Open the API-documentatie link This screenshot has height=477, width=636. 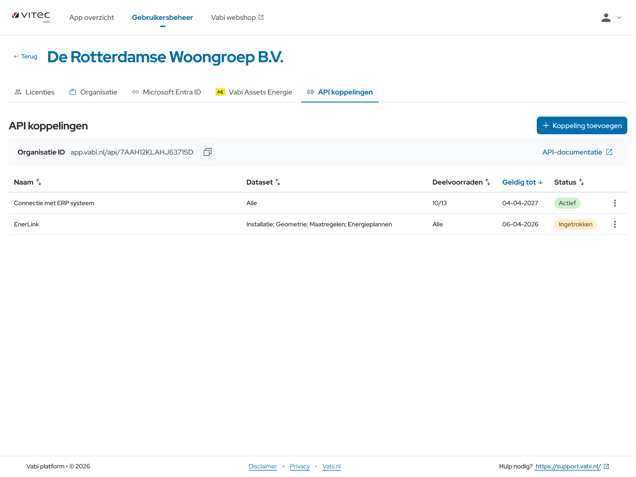tap(577, 152)
